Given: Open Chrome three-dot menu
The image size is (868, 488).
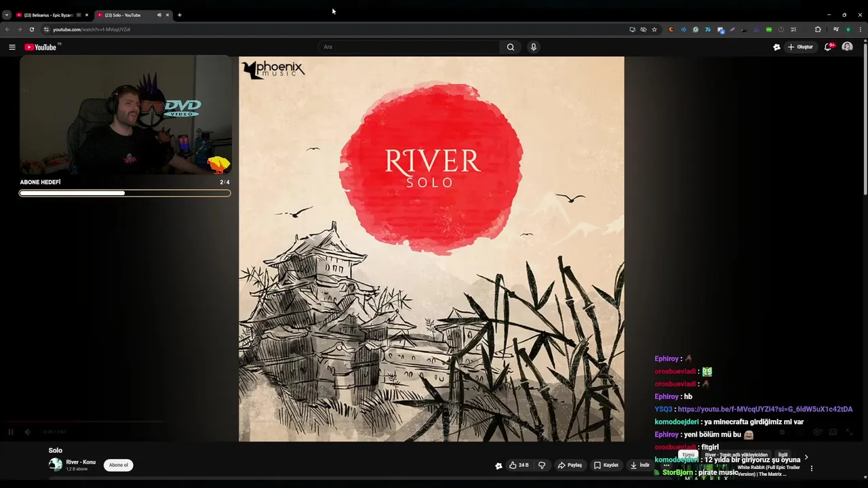Looking at the screenshot, I should (861, 29).
